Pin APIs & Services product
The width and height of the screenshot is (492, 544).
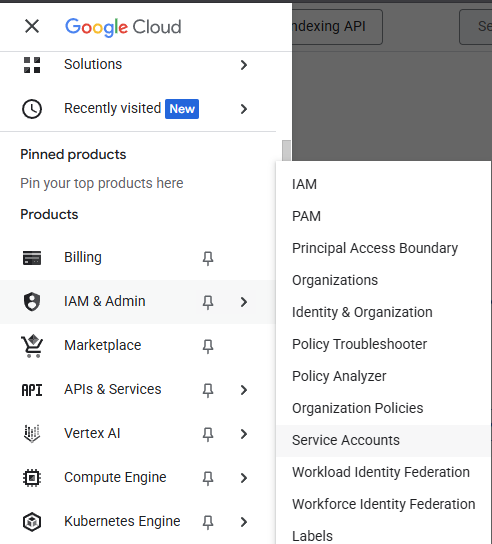tap(208, 390)
